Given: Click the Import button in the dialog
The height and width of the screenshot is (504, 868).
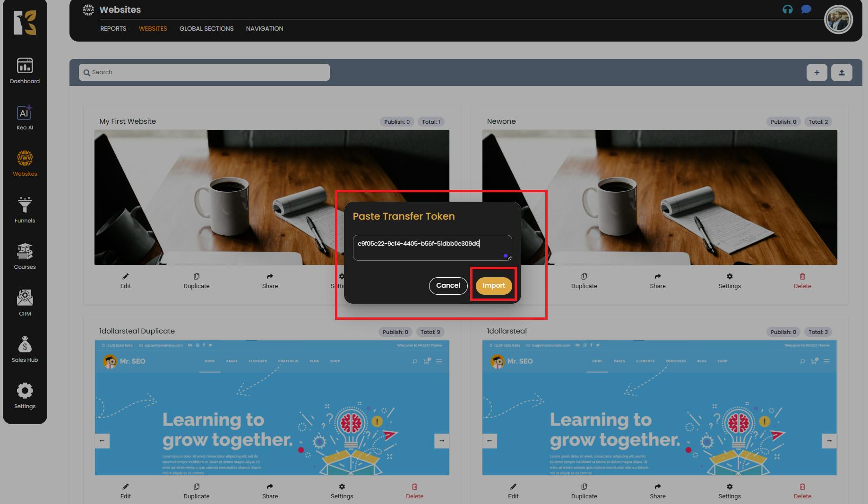Looking at the screenshot, I should click(x=493, y=285).
